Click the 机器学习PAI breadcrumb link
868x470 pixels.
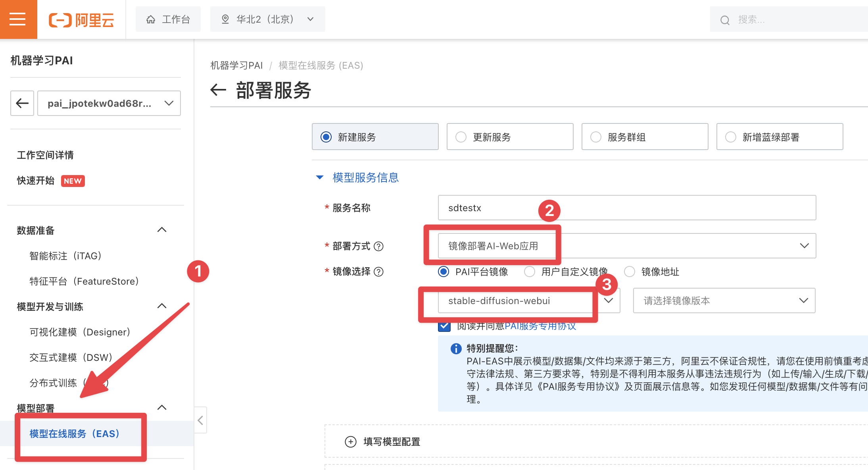pos(236,65)
